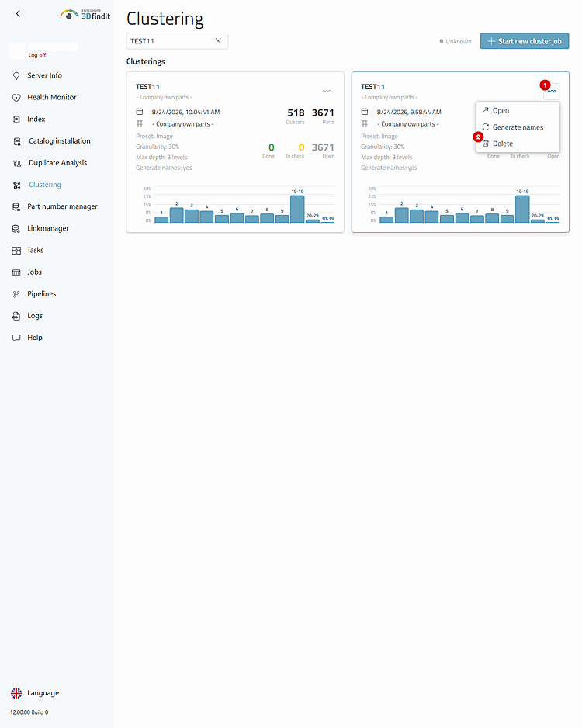Click the Health Monitor heart icon
The height and width of the screenshot is (728, 582).
point(16,98)
